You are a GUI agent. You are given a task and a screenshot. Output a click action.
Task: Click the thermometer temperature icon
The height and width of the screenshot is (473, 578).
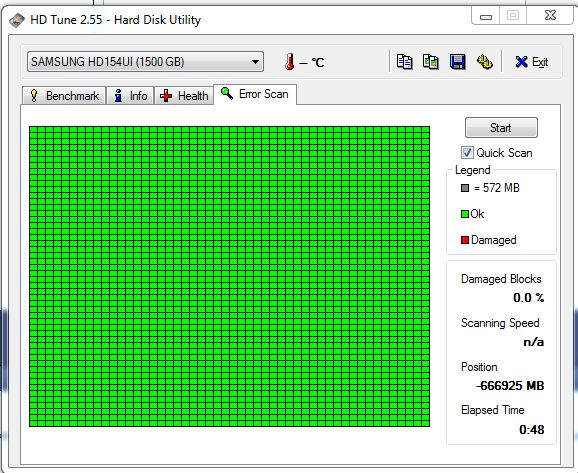[x=289, y=62]
